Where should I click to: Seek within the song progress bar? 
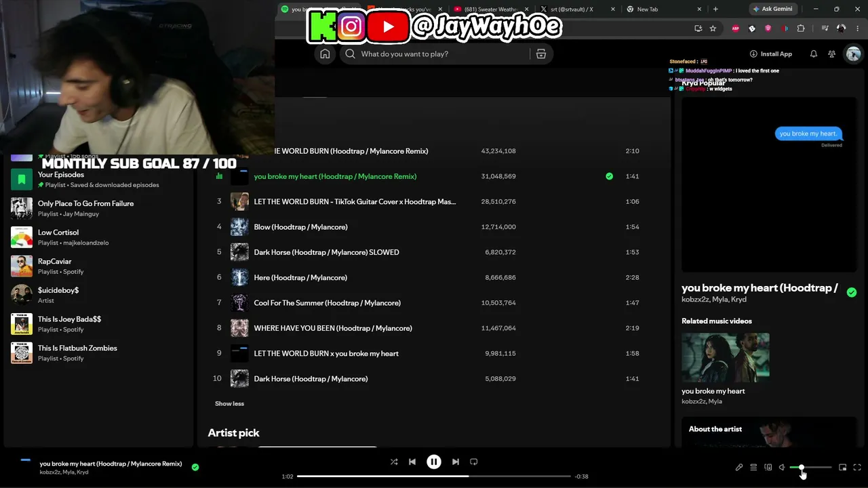pos(434,476)
